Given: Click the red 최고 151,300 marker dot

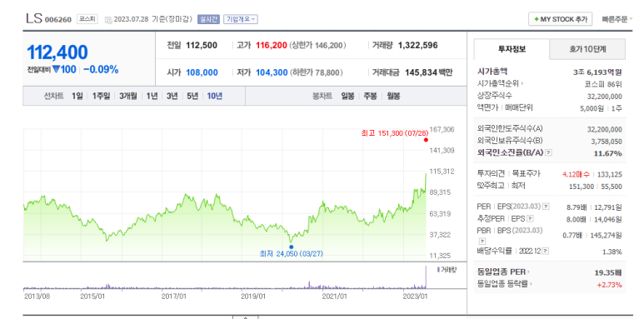Looking at the screenshot, I should point(426,140).
